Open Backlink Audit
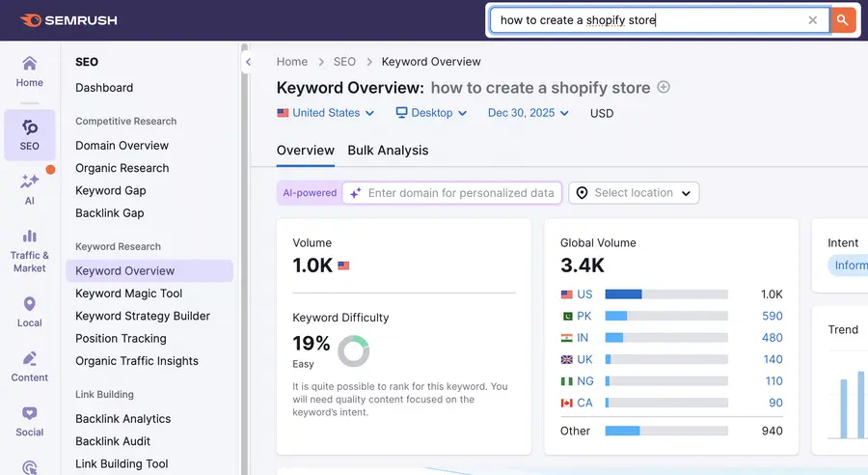This screenshot has height=475, width=868. (x=113, y=442)
